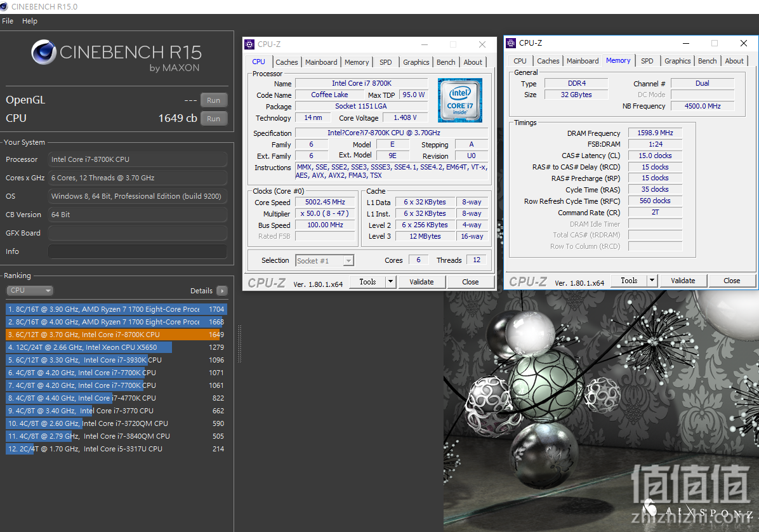Expand Tools dropdown arrow in left CPU-Z
Image resolution: width=759 pixels, height=532 pixels.
click(x=391, y=282)
